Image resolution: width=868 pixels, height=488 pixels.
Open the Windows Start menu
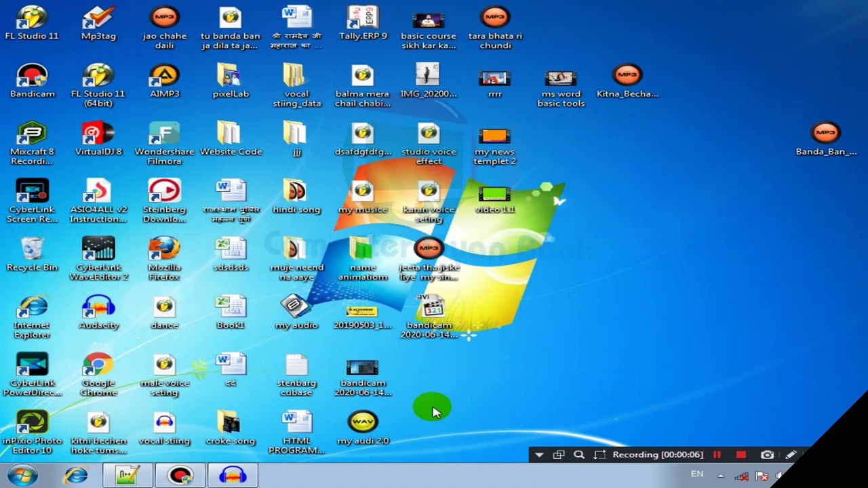coord(22,475)
